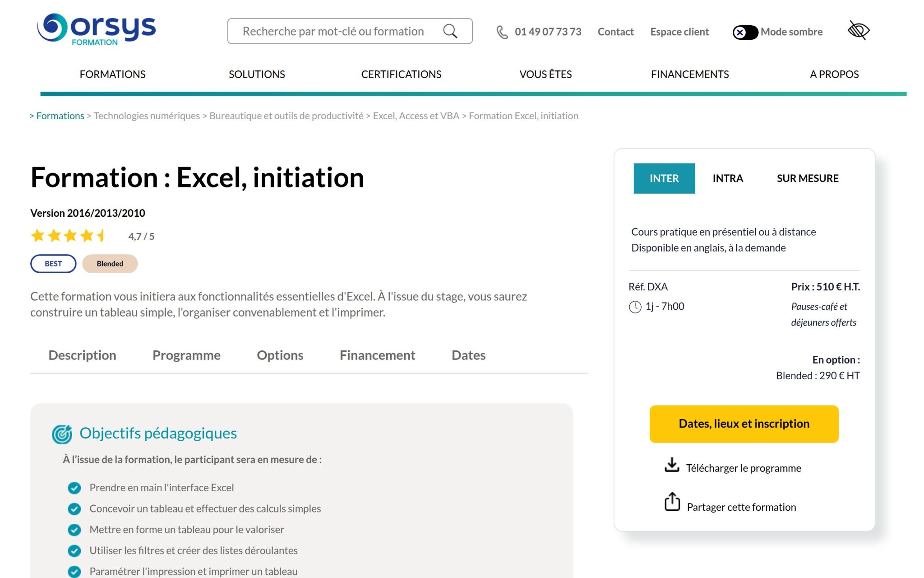Open the VOUS ÊTES main menu
This screenshot has width=924, height=578.
(545, 74)
